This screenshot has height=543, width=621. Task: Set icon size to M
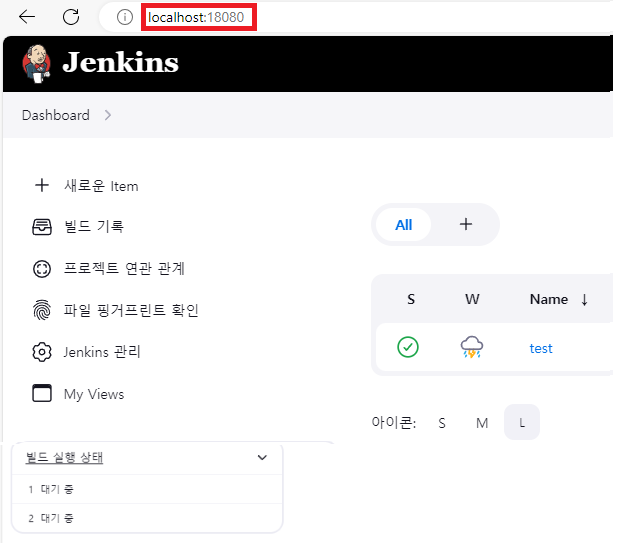click(482, 423)
